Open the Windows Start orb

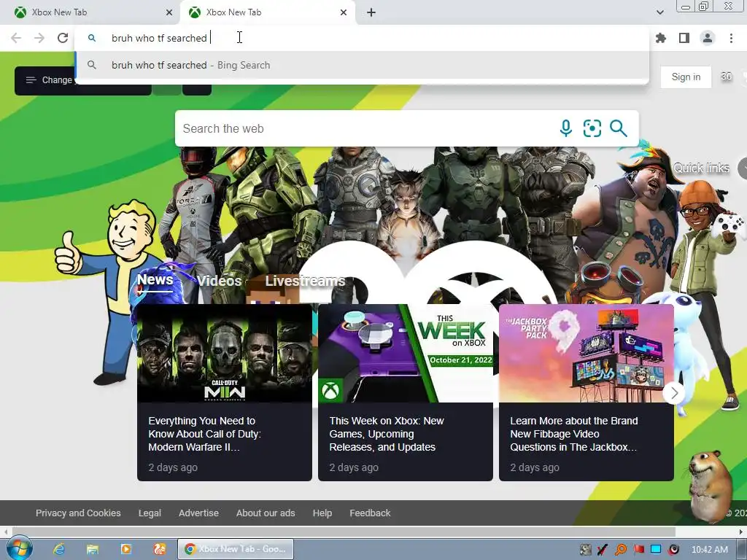pos(18,548)
